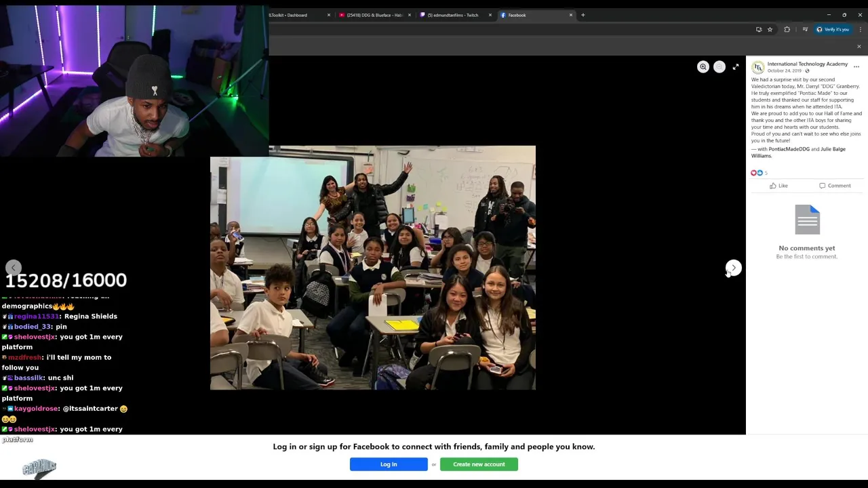
Task: View post reactions icons
Action: click(757, 173)
